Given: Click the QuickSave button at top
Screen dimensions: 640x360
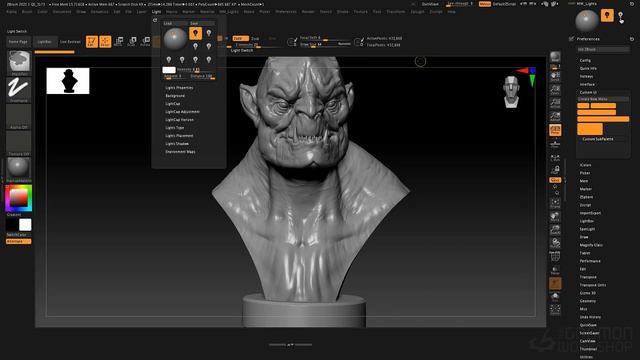Looking at the screenshot, I should point(430,4).
